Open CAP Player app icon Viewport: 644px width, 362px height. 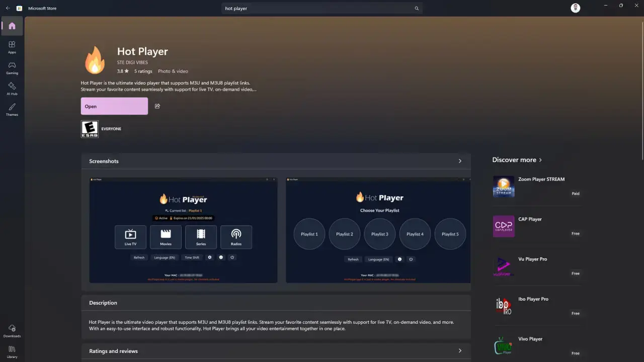pos(504,226)
